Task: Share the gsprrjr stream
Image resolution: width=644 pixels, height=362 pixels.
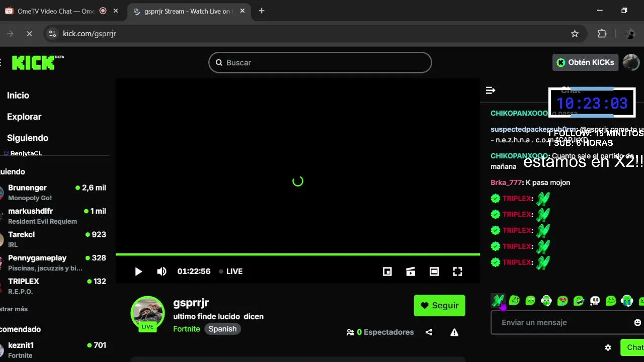Action: [x=429, y=332]
